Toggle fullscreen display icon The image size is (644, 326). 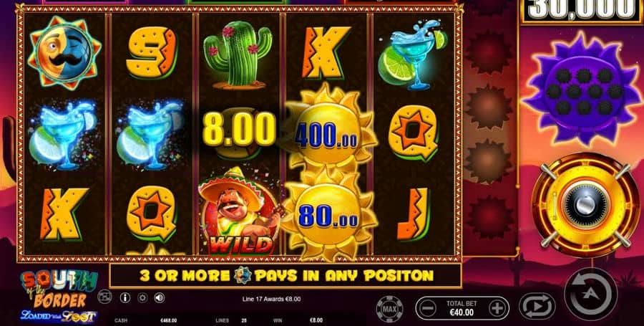coord(104,297)
